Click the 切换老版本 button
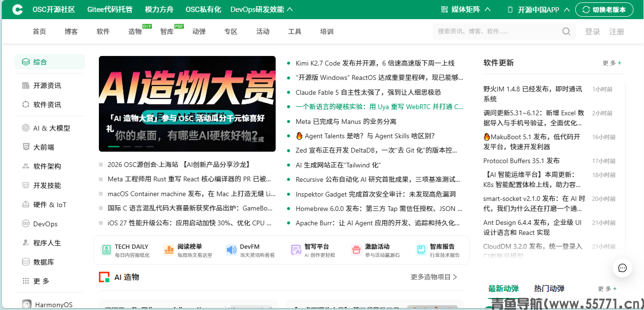Screen dimensions: 644x310 coord(604,10)
